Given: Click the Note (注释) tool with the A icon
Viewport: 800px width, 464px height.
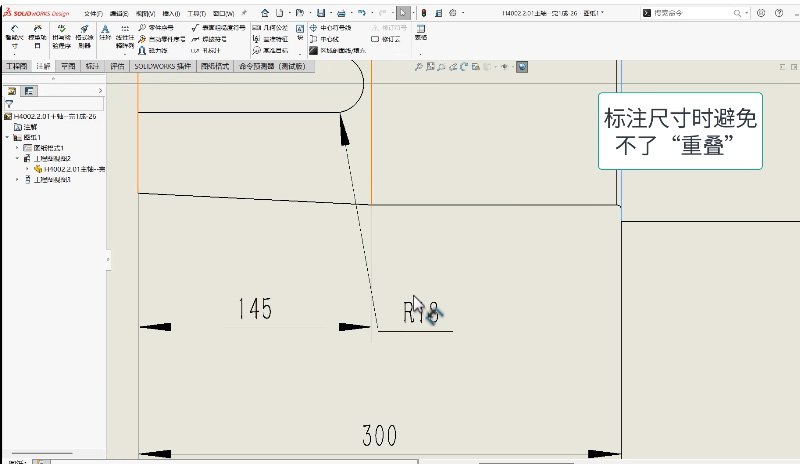Looking at the screenshot, I should [x=105, y=32].
